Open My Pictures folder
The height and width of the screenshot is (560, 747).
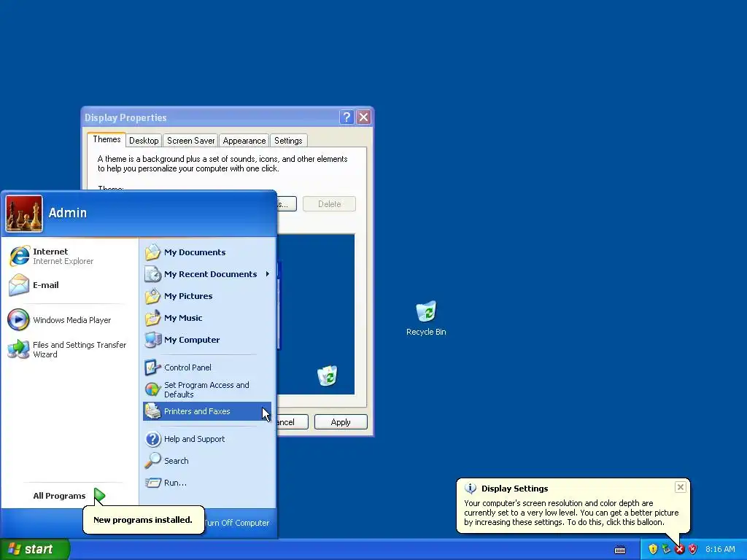[x=206, y=296]
